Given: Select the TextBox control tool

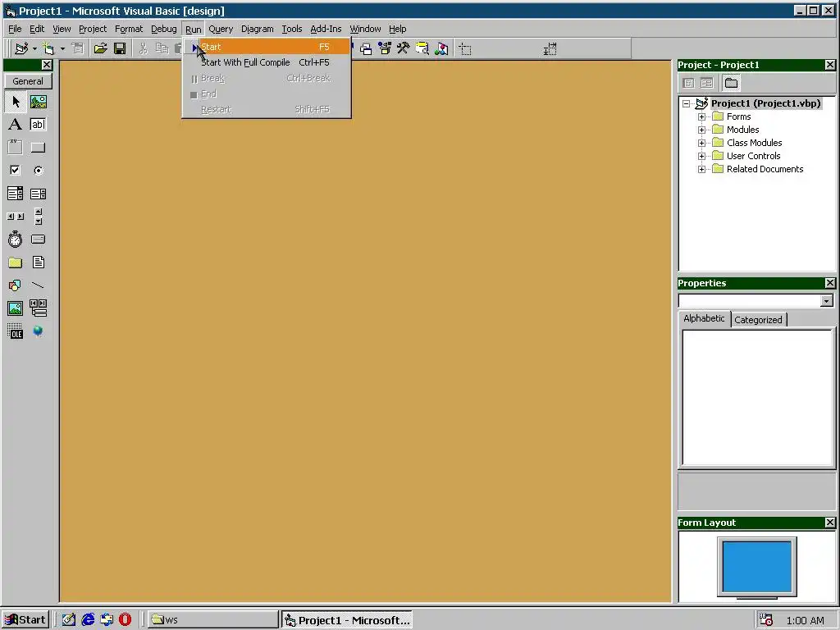Looking at the screenshot, I should [x=38, y=125].
